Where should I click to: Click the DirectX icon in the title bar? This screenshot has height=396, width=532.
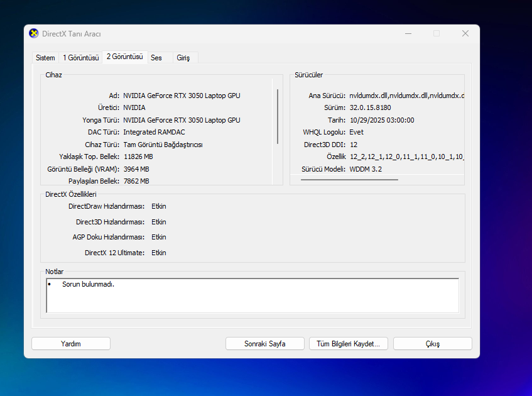34,34
